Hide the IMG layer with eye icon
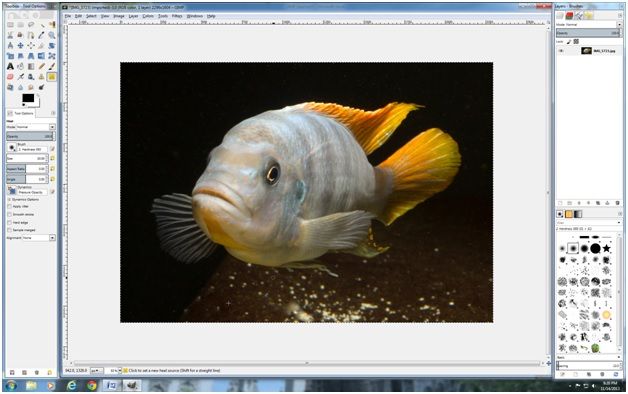 point(561,51)
